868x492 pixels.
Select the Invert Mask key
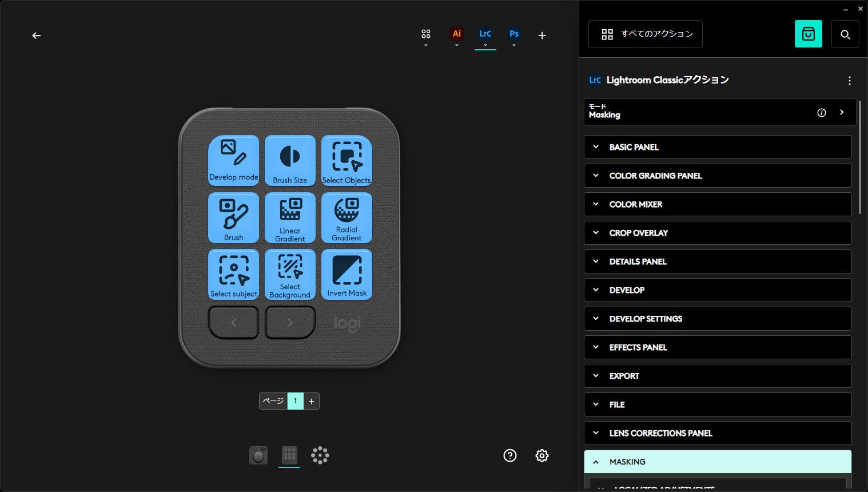[347, 274]
